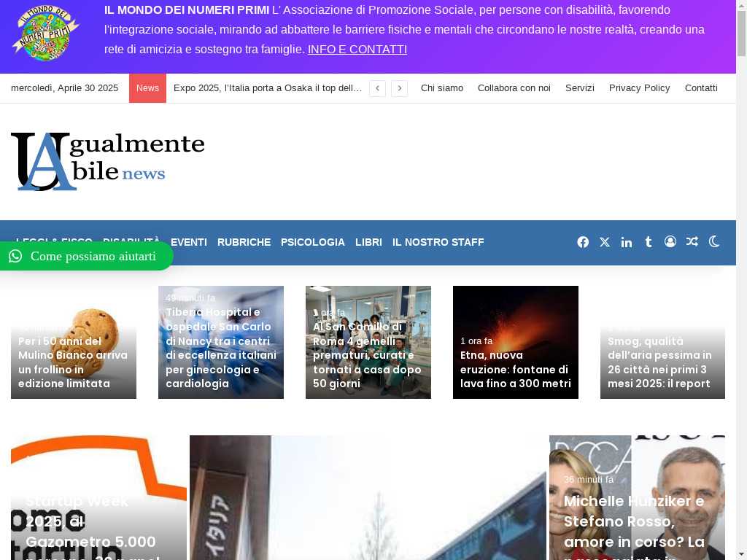Viewport: 747px width, 560px height.
Task: Select the PSICOLOGIA menu item
Action: pos(312,242)
